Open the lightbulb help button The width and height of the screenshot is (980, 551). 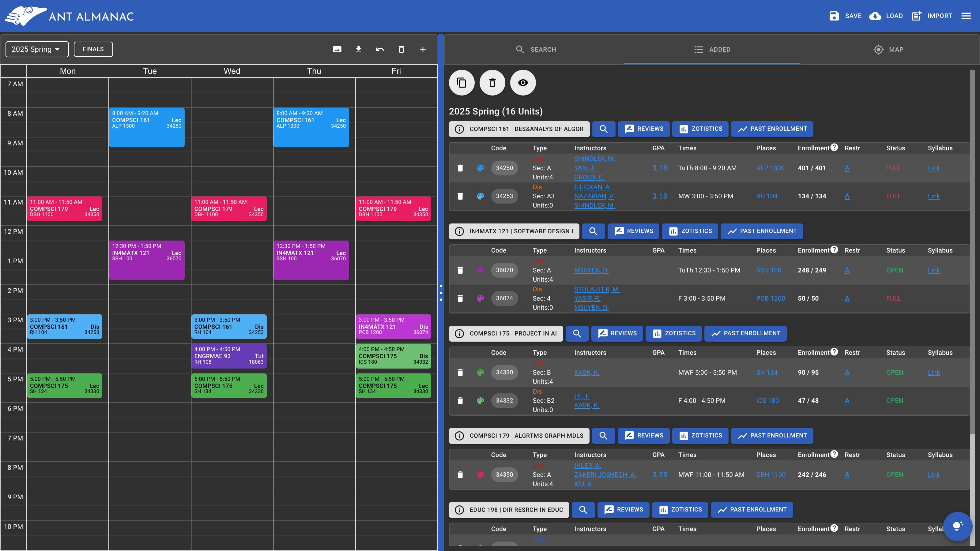point(958,526)
